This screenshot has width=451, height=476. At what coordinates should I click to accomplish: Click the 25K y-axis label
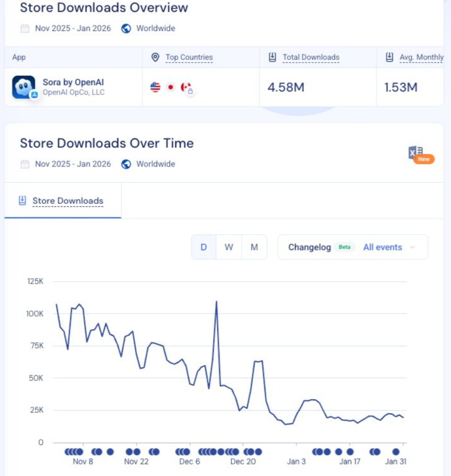pos(37,410)
